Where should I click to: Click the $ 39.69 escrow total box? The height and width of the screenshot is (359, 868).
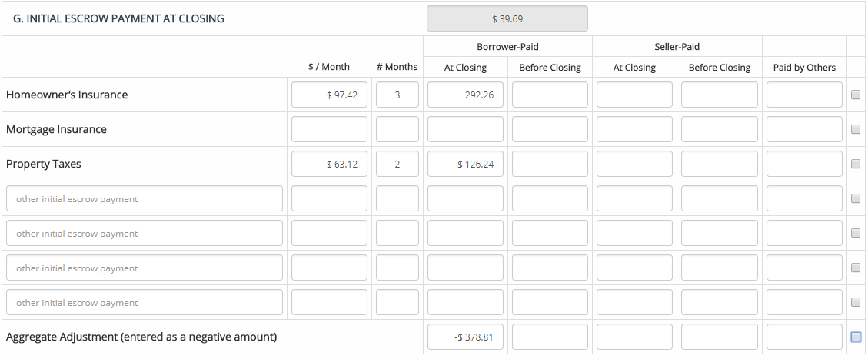(x=507, y=18)
